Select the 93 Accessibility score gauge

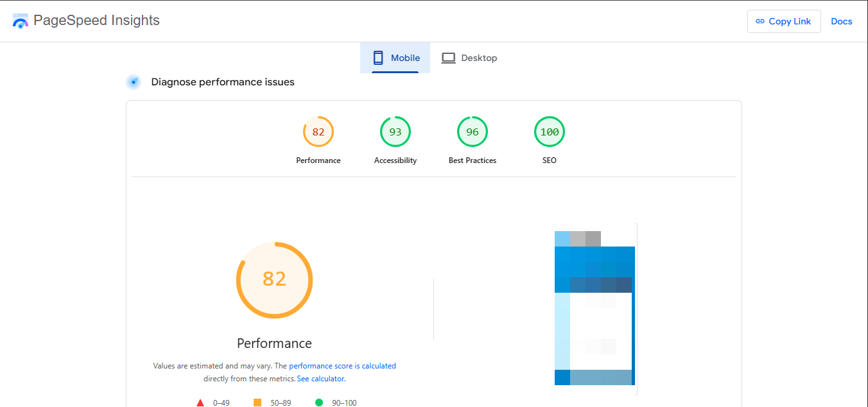[395, 131]
